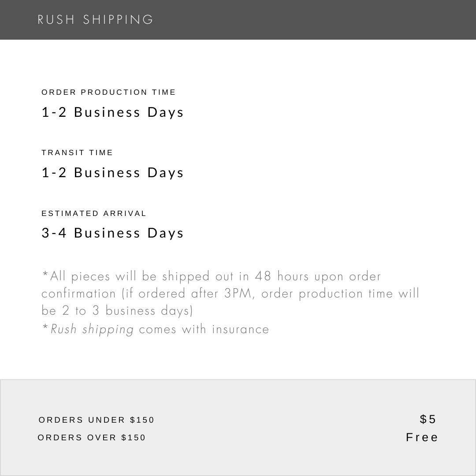The height and width of the screenshot is (476, 476).
Task: Select the ORDERS UNDER $150 row label
Action: pyautogui.click(x=96, y=420)
